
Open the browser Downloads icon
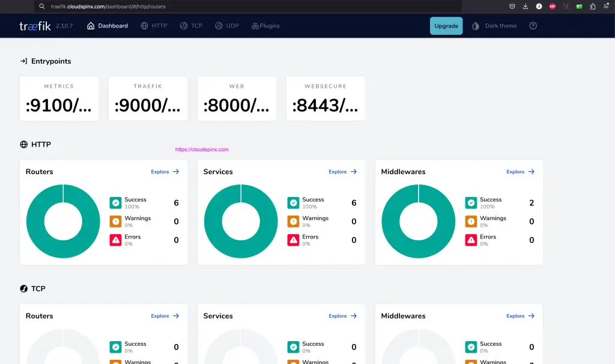525,6
